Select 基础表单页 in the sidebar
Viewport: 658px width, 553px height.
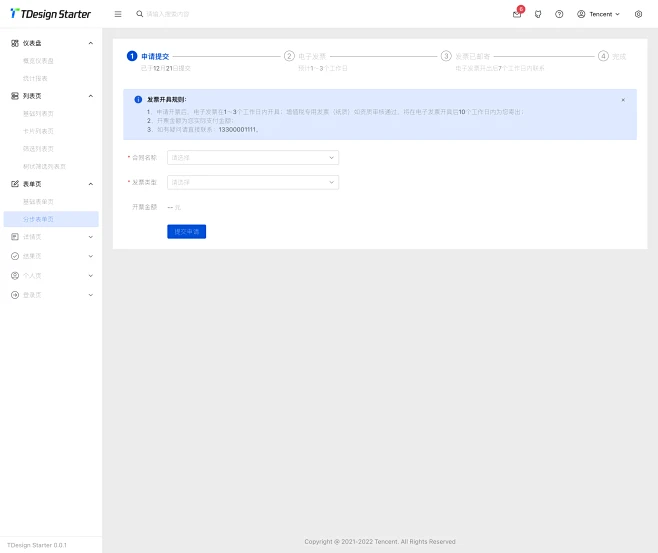pyautogui.click(x=39, y=201)
